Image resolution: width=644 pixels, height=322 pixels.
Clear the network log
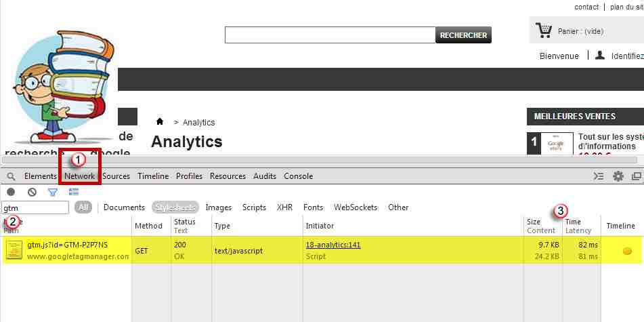(32, 192)
